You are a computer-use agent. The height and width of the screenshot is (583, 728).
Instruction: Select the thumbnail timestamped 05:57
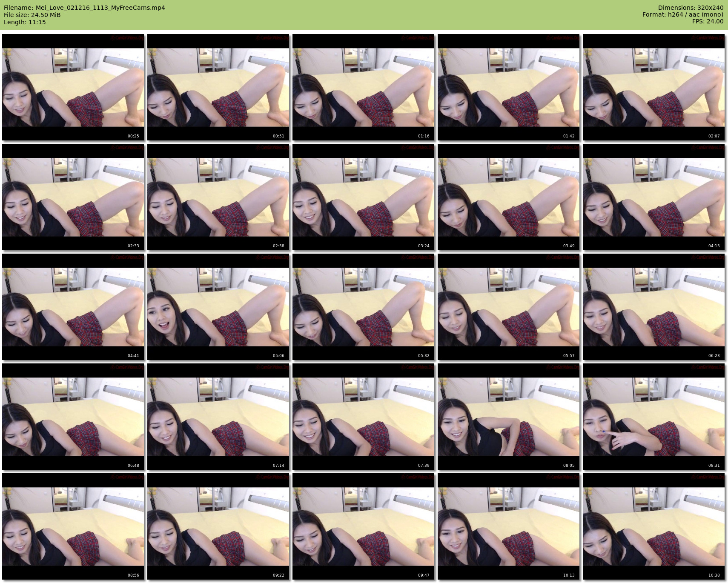coord(509,307)
